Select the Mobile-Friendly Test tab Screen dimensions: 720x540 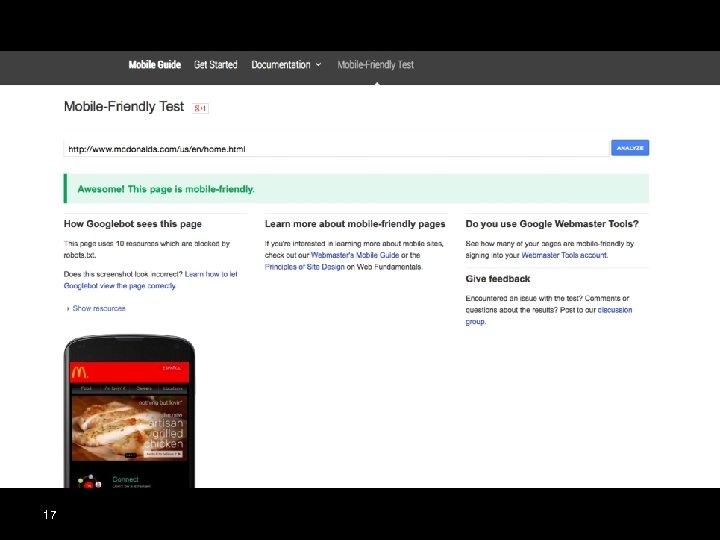376,65
